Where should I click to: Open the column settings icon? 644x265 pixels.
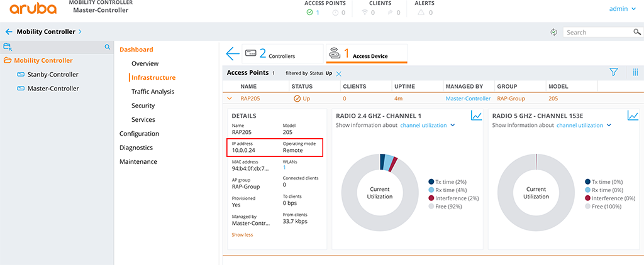635,73
